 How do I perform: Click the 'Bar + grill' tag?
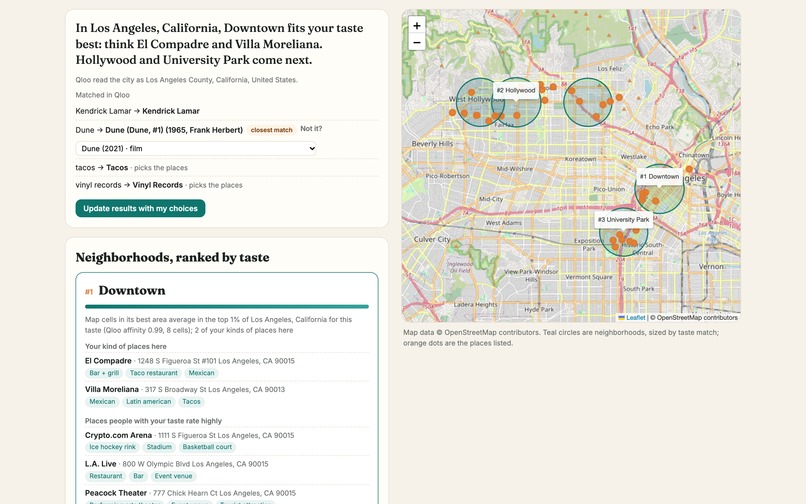(x=104, y=373)
